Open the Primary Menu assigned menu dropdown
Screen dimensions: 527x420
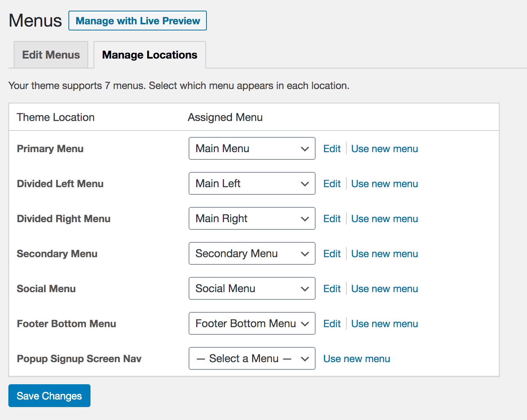click(x=252, y=148)
